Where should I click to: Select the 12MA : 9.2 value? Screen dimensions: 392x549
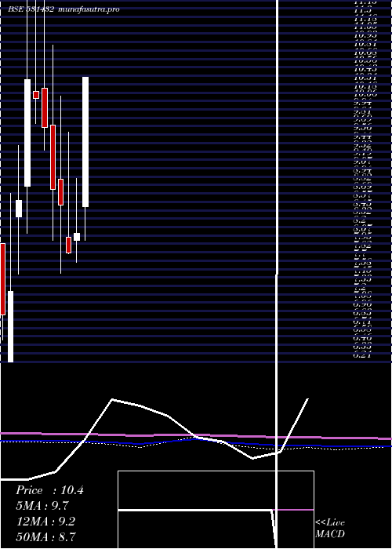(45, 522)
